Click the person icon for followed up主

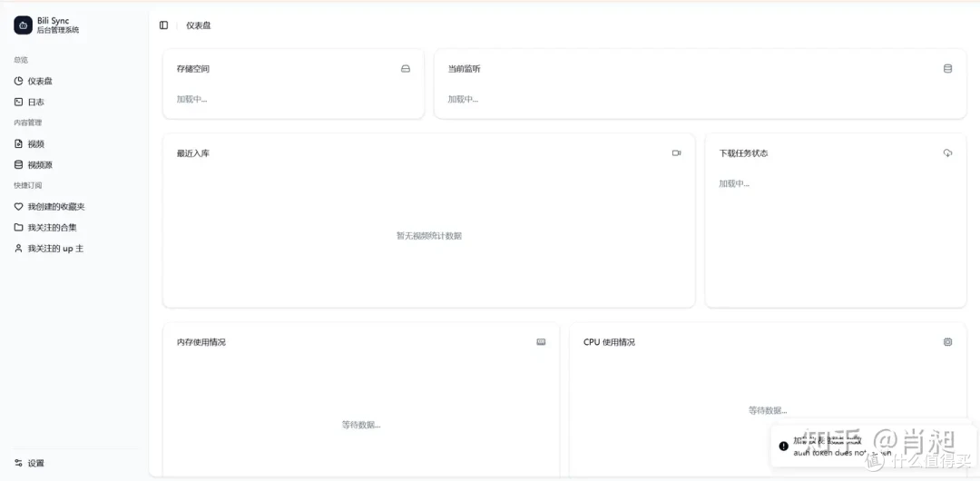tap(19, 249)
